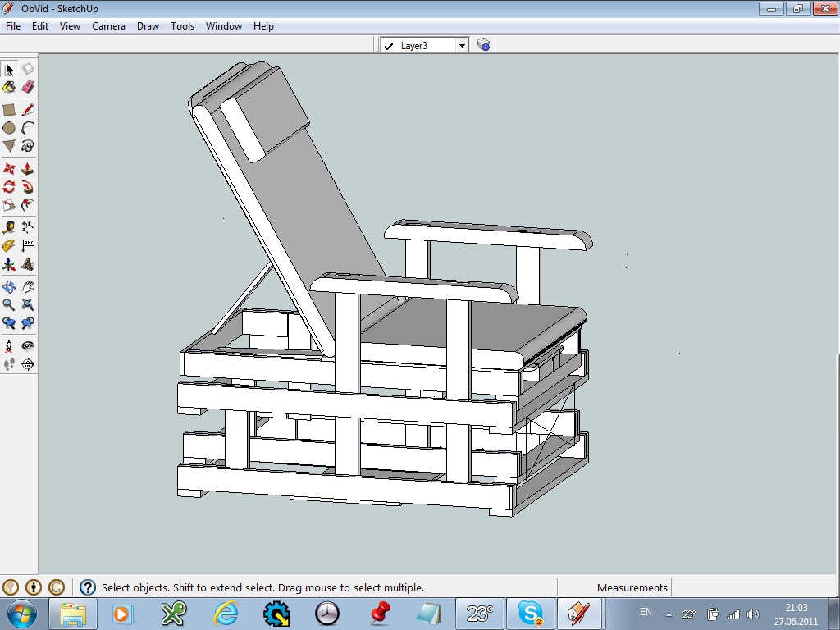
Task: Open the Window menu
Action: 224,26
